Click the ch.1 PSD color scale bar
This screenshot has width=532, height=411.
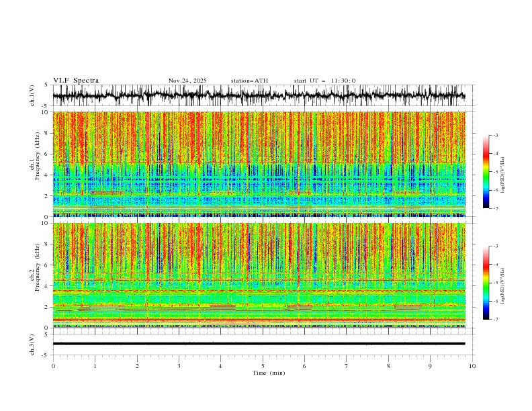click(486, 172)
